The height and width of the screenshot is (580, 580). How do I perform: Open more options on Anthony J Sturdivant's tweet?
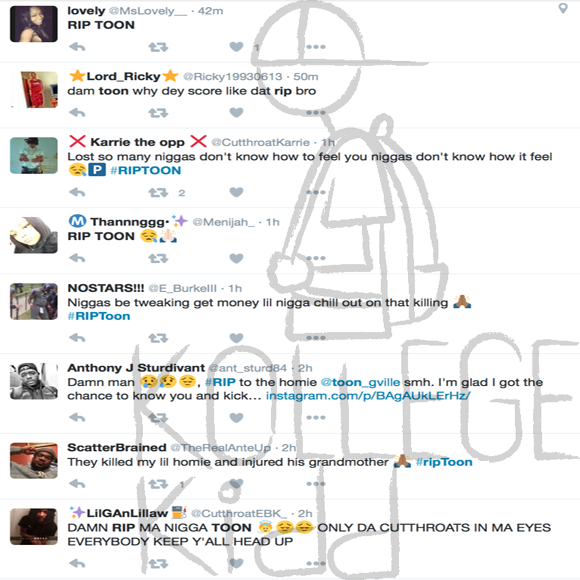click(x=316, y=418)
